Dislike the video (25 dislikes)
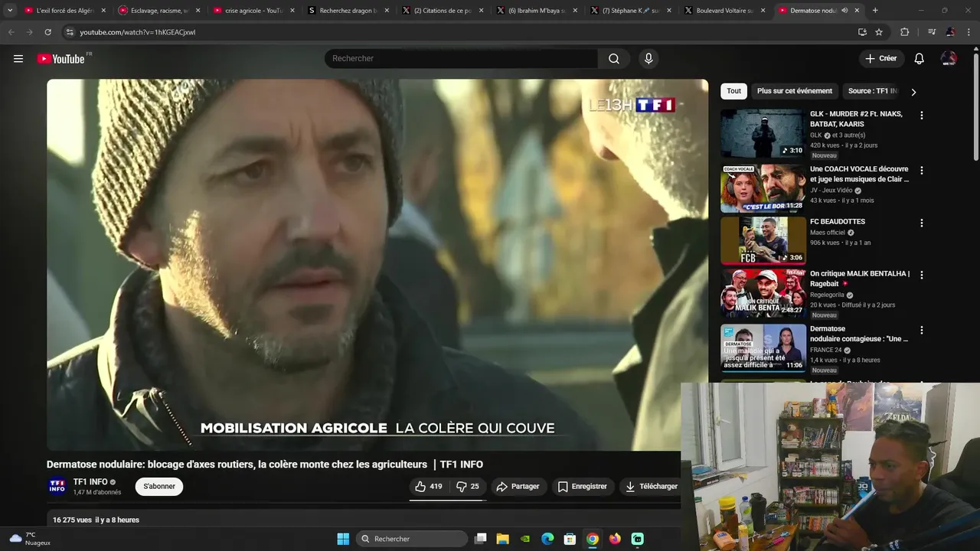The image size is (980, 551). point(468,487)
